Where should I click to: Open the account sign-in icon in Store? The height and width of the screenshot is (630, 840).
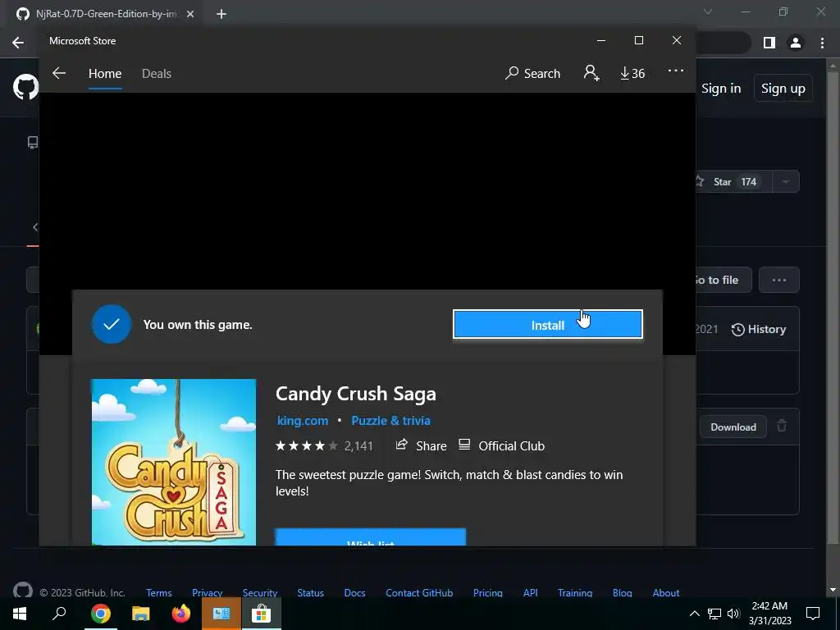click(591, 73)
